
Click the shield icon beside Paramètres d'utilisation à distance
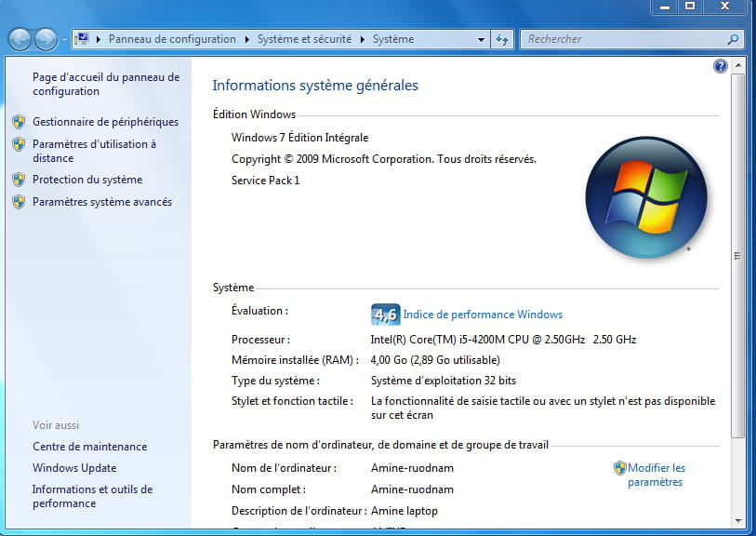[19, 143]
